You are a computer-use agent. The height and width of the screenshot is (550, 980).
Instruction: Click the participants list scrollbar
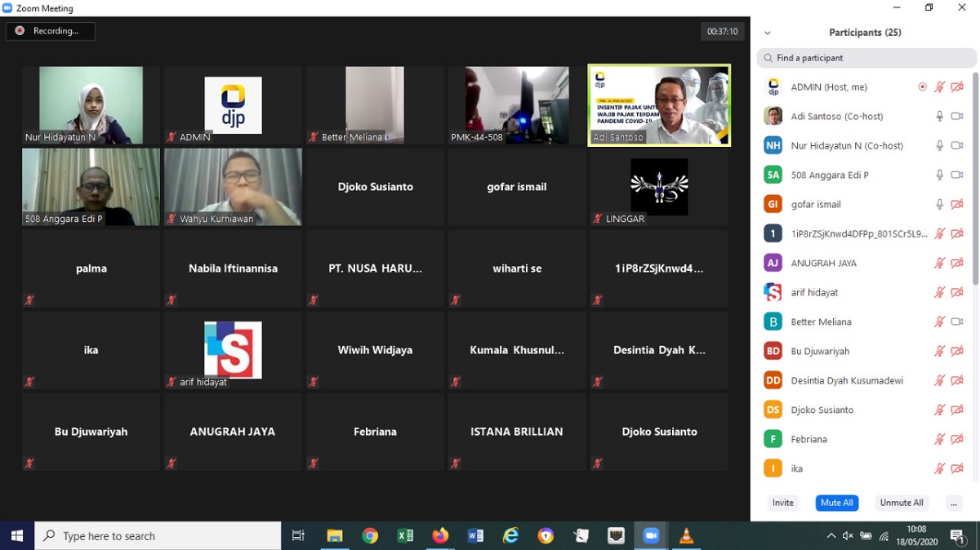[974, 180]
